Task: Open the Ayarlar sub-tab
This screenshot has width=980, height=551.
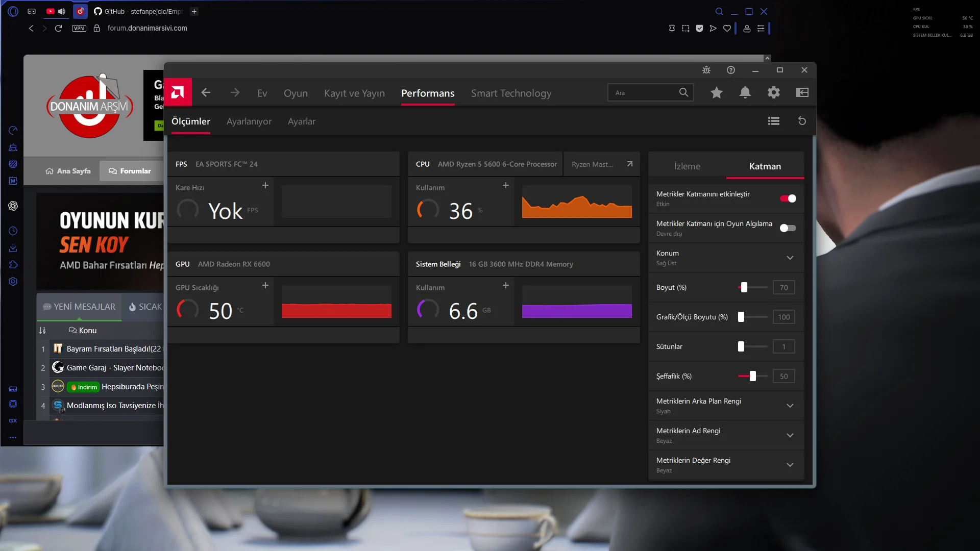Action: click(x=302, y=121)
